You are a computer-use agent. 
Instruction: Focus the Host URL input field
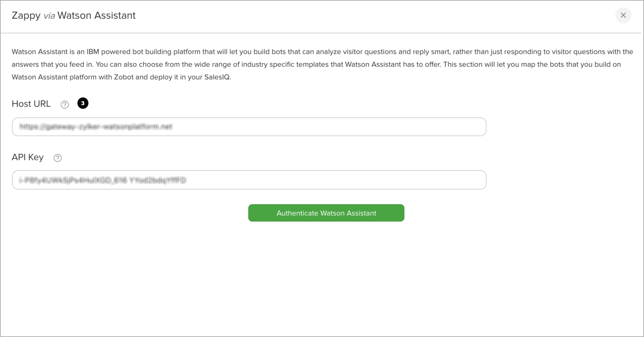pos(249,127)
